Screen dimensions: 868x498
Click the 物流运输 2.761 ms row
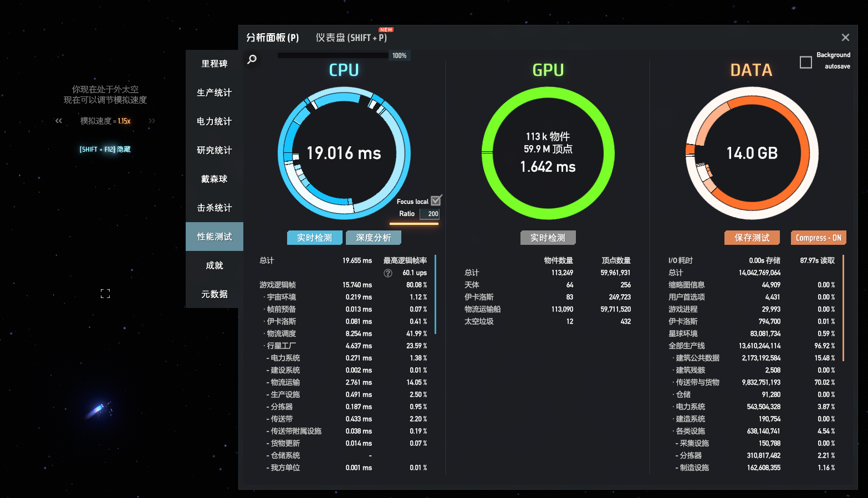click(x=343, y=382)
